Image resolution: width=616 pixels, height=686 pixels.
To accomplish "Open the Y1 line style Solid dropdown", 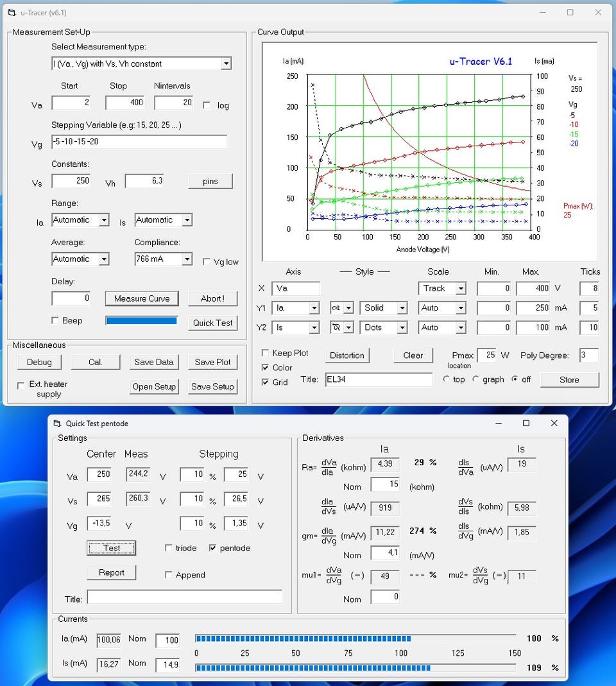I will pyautogui.click(x=402, y=308).
